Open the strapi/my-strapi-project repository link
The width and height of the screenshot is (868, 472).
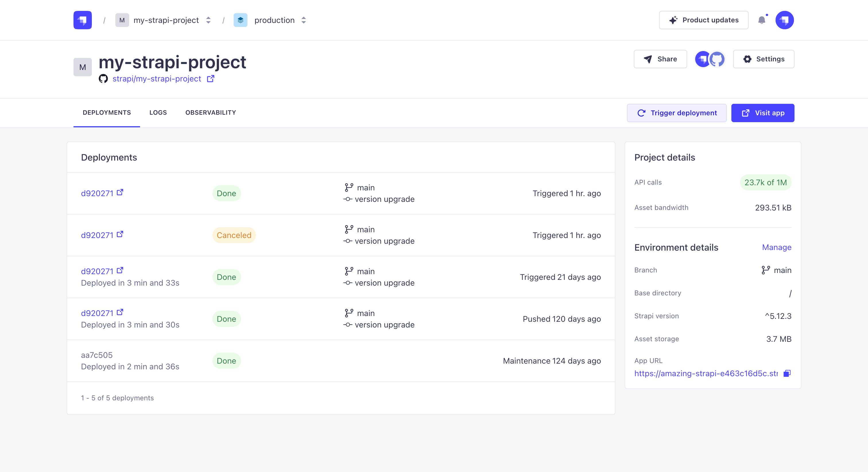coord(157,79)
